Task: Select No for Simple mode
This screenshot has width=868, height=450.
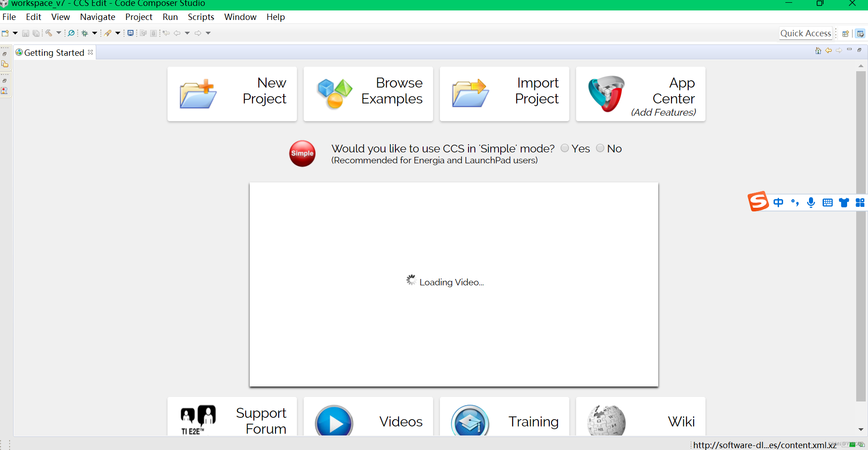Action: 600,148
